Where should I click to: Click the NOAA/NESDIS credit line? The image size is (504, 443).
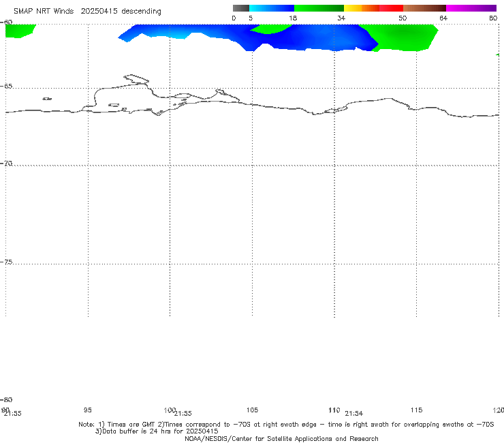coord(281,439)
